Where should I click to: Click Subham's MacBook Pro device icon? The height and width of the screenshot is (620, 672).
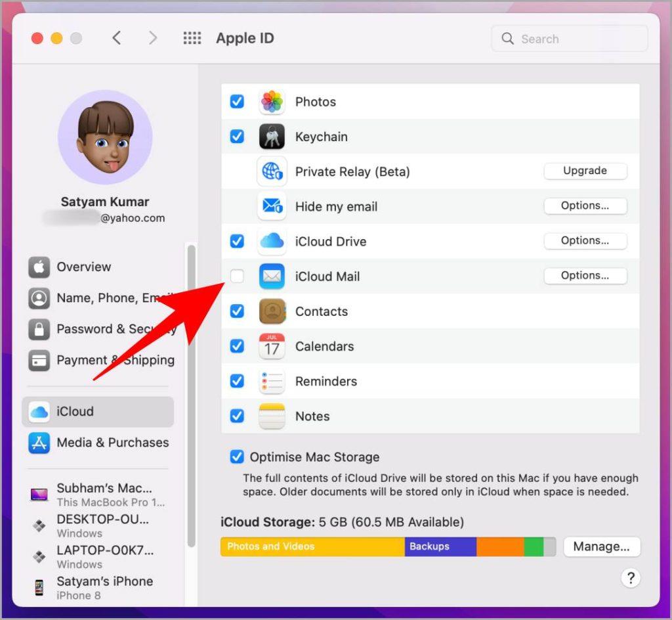[x=39, y=495]
